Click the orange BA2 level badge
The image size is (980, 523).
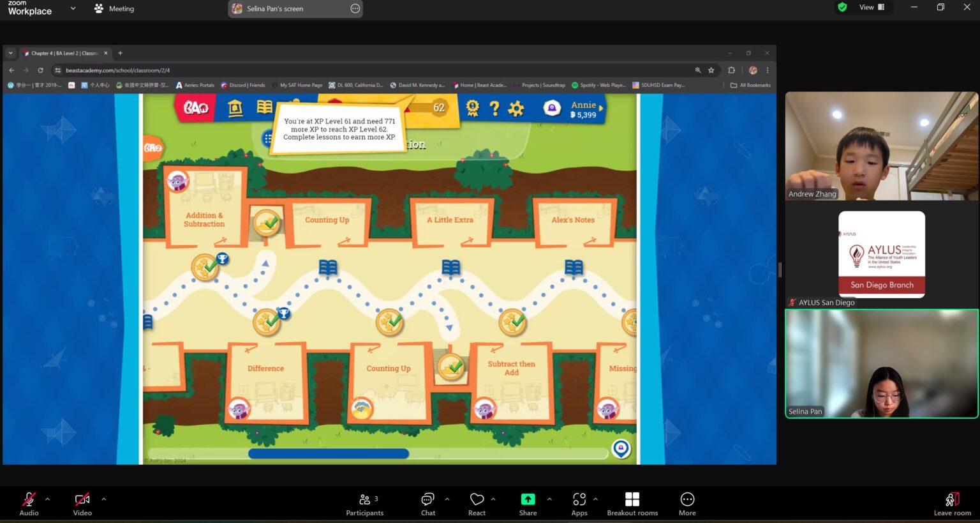tap(152, 148)
